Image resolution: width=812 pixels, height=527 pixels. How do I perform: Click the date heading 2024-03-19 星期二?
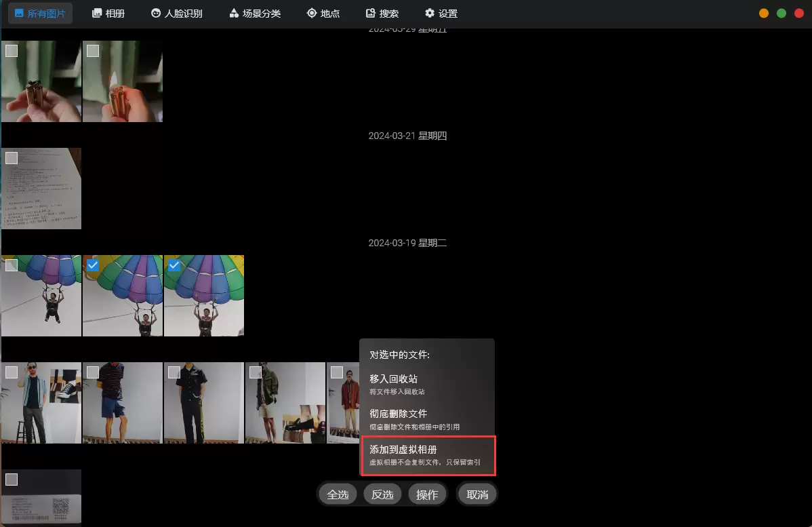407,243
